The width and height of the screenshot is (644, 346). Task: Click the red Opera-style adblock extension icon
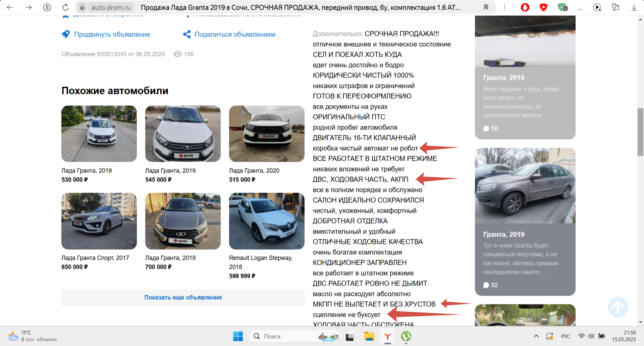525,7
